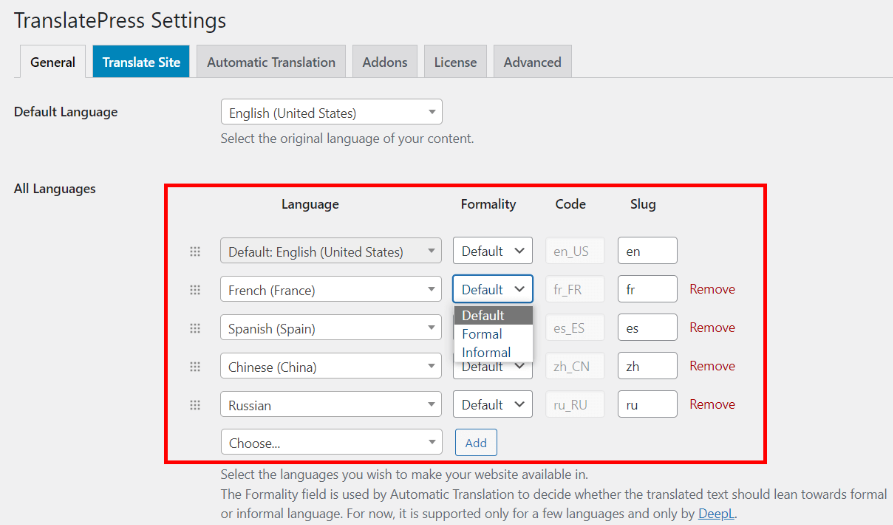Viewport: 893px width, 525px height.
Task: Click the Slug column header
Action: [x=642, y=204]
